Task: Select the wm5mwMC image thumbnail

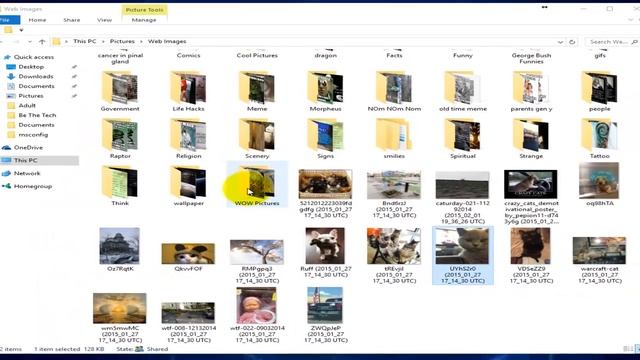Action: coord(120,309)
